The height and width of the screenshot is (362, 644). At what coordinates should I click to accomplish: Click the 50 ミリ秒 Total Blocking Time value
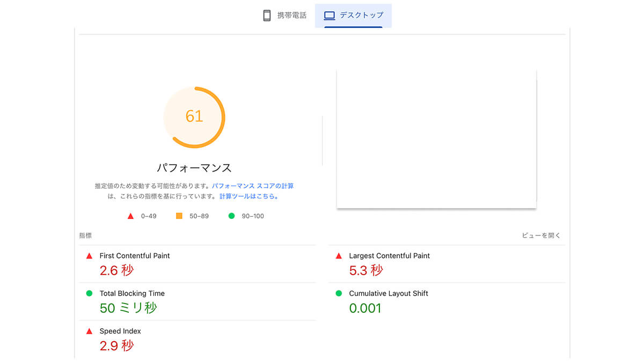coord(128,308)
